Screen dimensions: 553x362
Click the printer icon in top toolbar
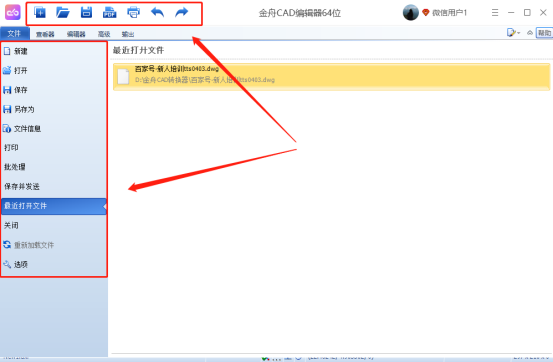click(x=133, y=12)
